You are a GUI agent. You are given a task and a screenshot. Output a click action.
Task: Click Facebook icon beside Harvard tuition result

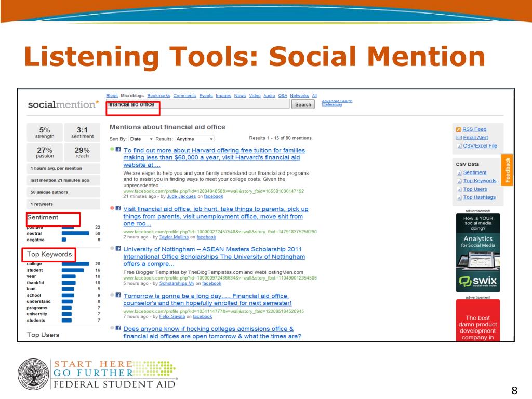tap(118, 149)
